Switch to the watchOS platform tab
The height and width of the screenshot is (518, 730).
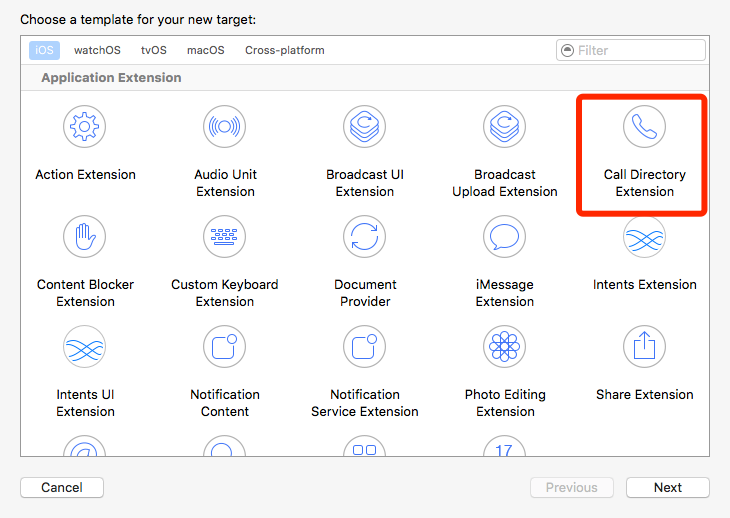96,50
